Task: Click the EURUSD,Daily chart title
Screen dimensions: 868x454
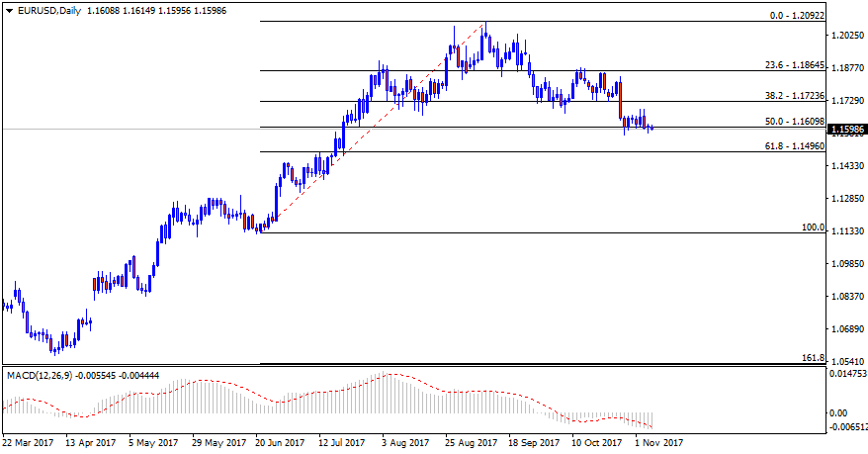Action: pyautogui.click(x=49, y=10)
